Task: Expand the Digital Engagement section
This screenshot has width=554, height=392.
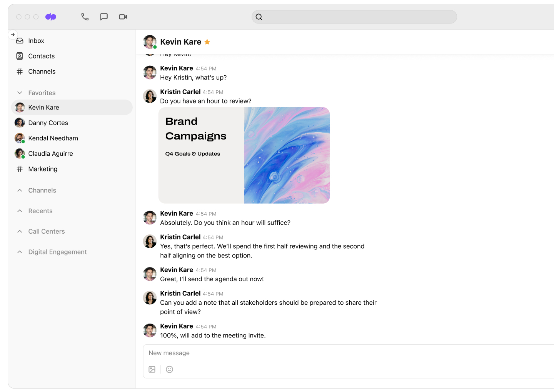Action: 20,252
